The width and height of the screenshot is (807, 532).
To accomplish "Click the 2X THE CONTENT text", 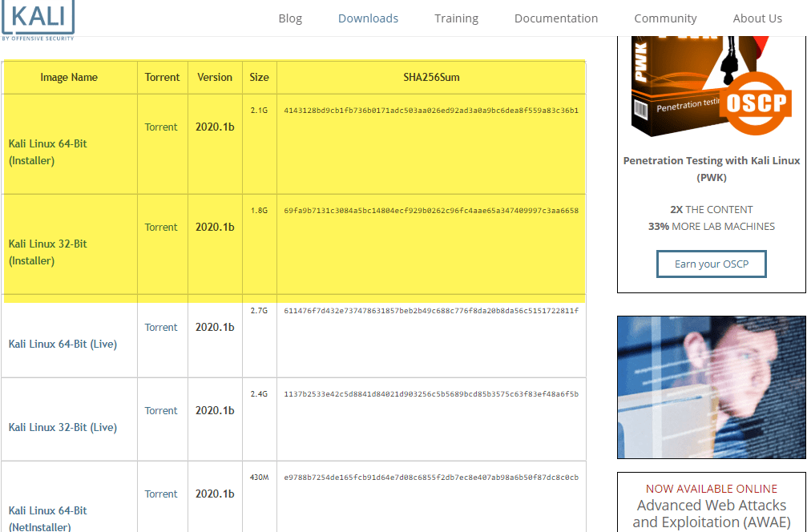I will [x=712, y=209].
